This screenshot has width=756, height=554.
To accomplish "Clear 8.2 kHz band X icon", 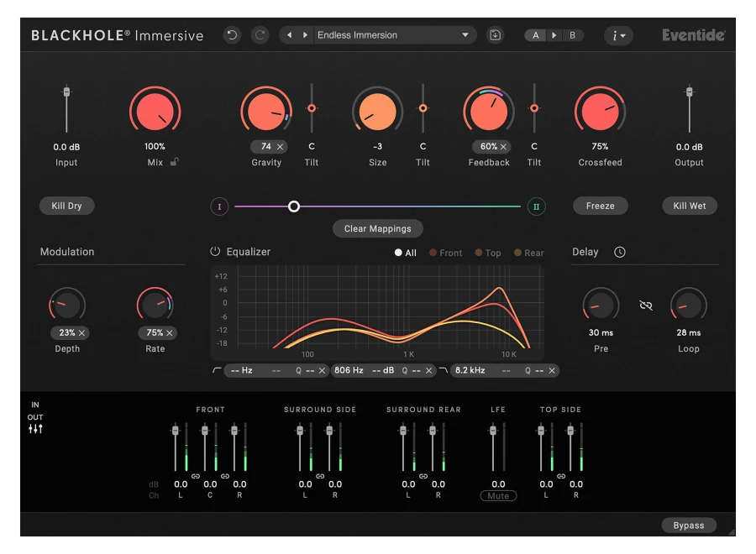I will (552, 370).
